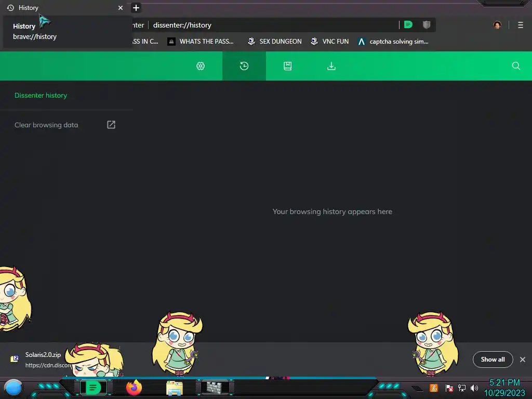
Task: Open the Settings gear in green toolbar
Action: pyautogui.click(x=201, y=66)
